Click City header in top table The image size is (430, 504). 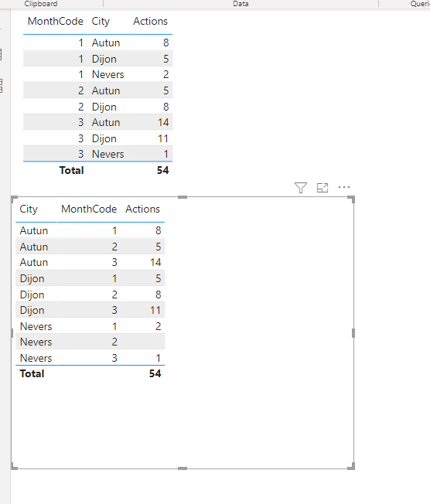click(101, 21)
